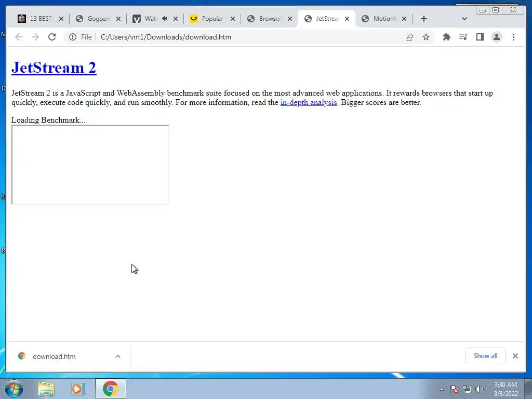This screenshot has height=399, width=532.
Task: Switch to the Gogoanime tab
Action: point(94,19)
